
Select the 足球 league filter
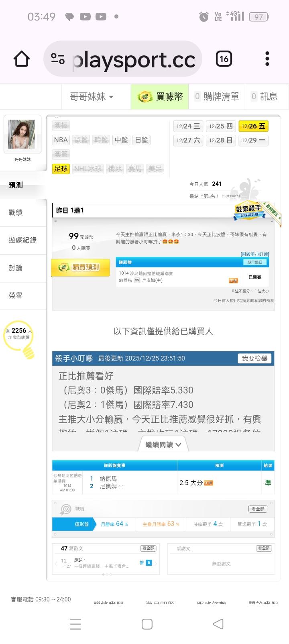tap(61, 169)
